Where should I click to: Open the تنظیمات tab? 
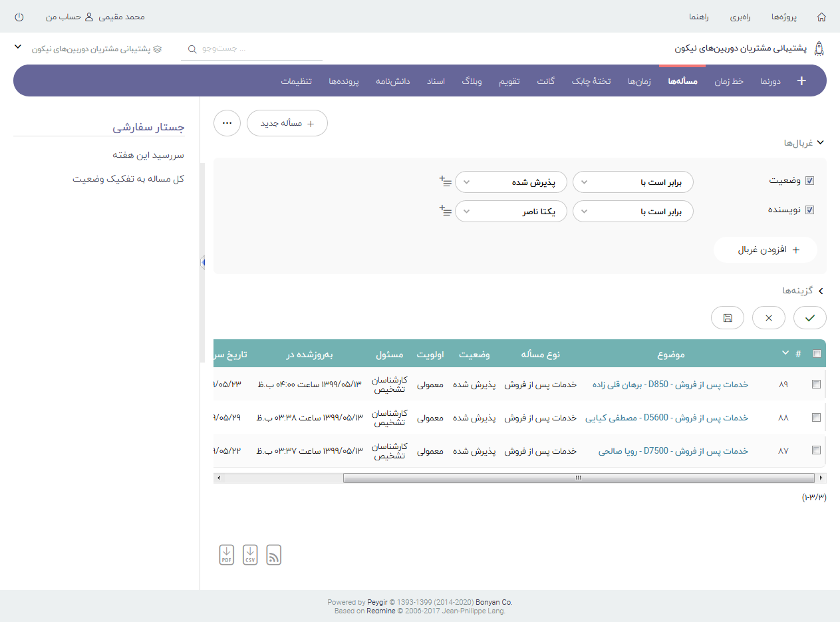coord(296,80)
